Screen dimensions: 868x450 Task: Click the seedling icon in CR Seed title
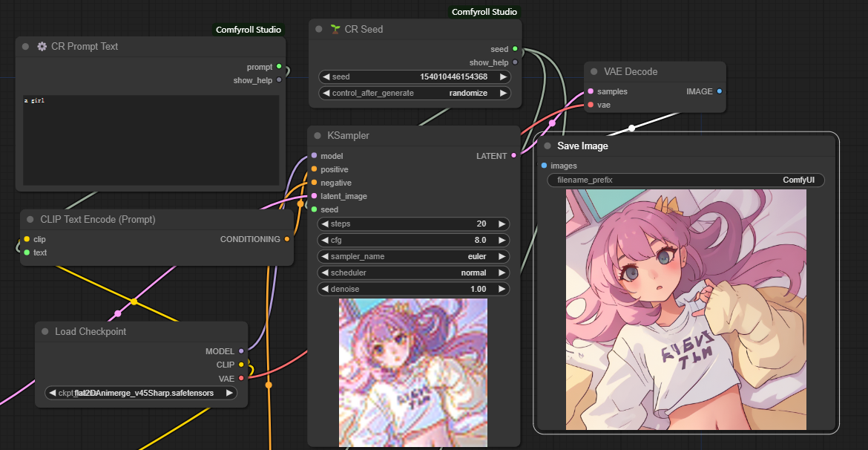point(335,29)
